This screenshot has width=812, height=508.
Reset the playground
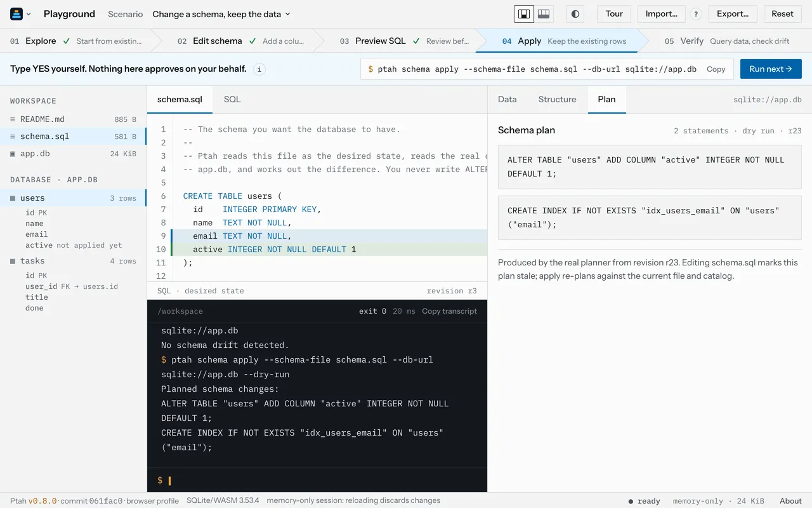tap(782, 14)
